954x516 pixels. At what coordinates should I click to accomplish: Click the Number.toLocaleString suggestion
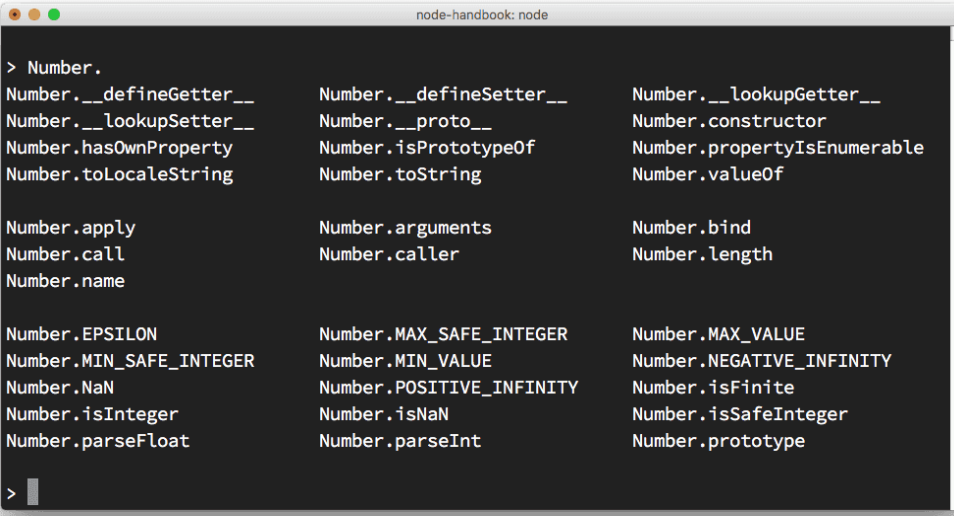(120, 175)
